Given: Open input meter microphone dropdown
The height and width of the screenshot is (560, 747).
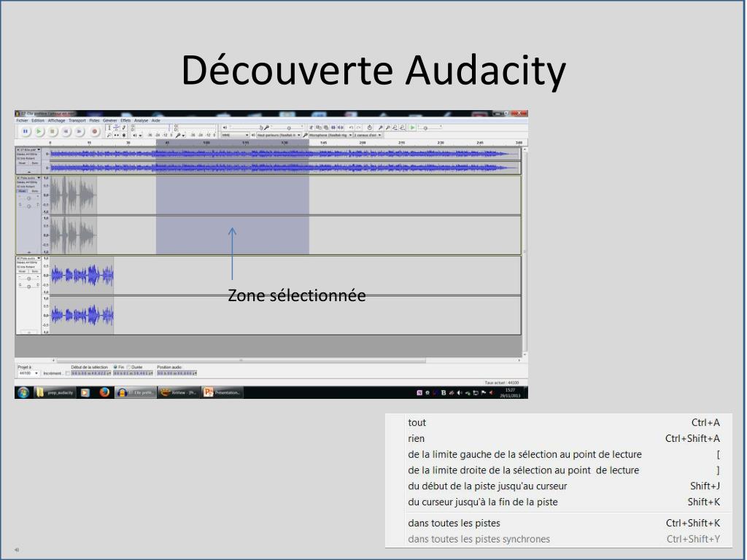Looking at the screenshot, I should coord(183,135).
